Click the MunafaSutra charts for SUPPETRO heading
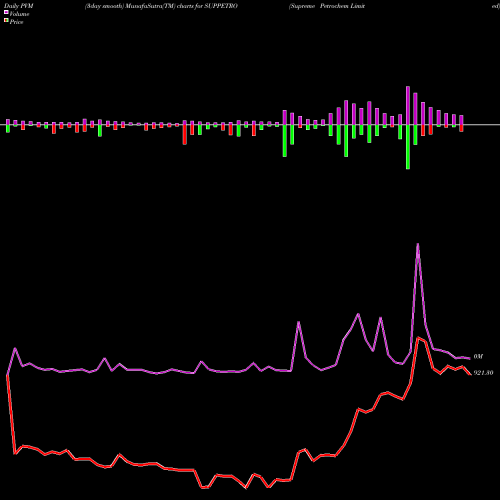The image size is (500, 500). 161,6
